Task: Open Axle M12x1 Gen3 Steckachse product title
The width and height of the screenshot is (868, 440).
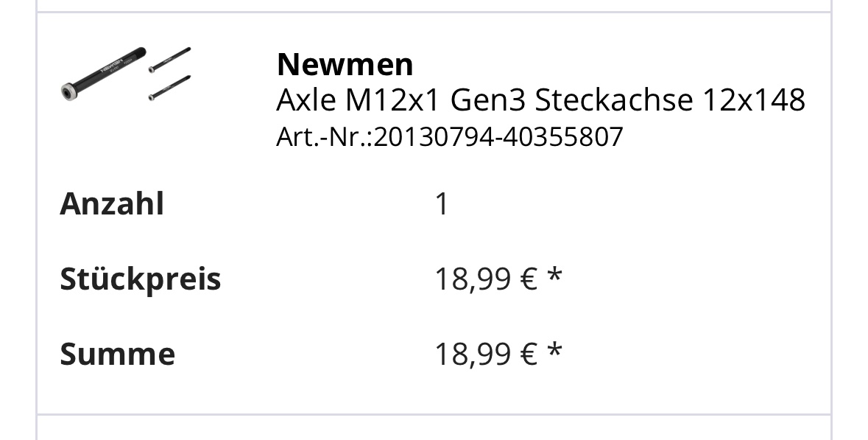Action: coord(540,100)
